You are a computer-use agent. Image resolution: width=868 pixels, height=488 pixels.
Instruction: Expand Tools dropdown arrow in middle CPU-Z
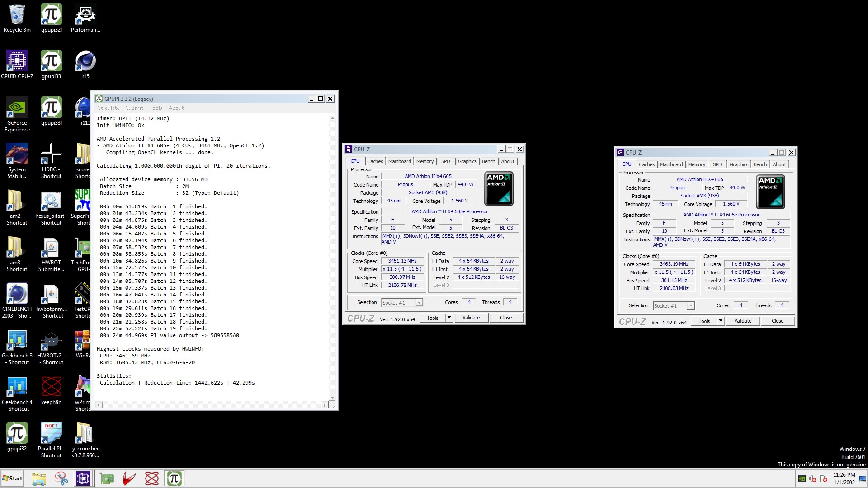tap(449, 318)
